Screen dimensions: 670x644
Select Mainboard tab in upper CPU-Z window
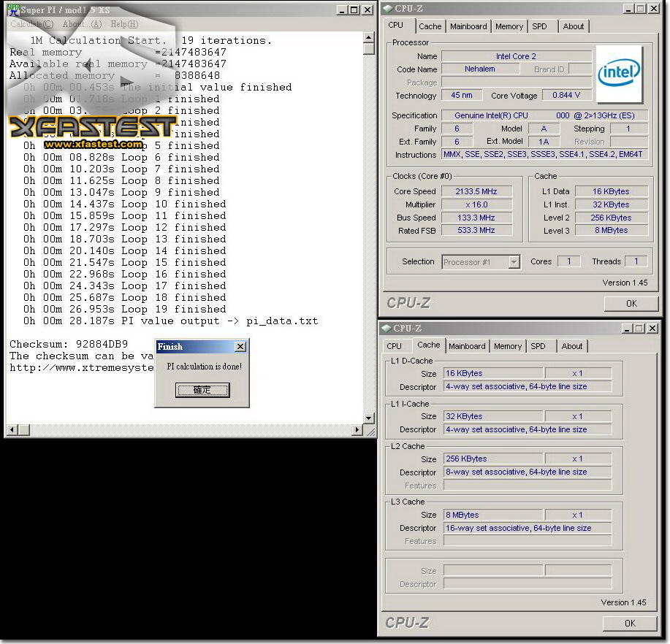[468, 26]
